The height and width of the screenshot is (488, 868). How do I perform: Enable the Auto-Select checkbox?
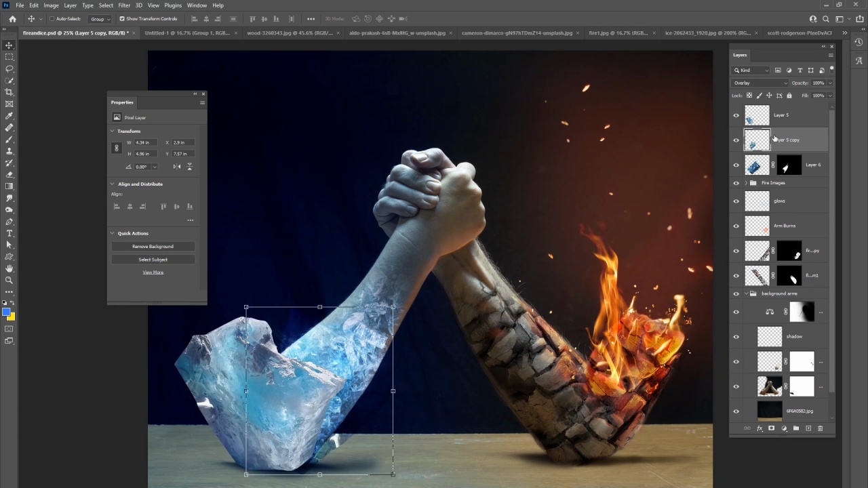click(52, 19)
